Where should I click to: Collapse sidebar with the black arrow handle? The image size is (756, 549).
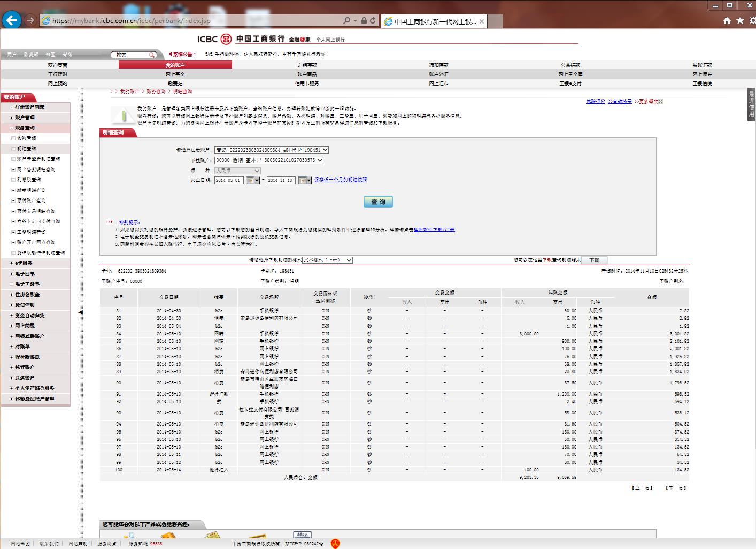point(80,312)
